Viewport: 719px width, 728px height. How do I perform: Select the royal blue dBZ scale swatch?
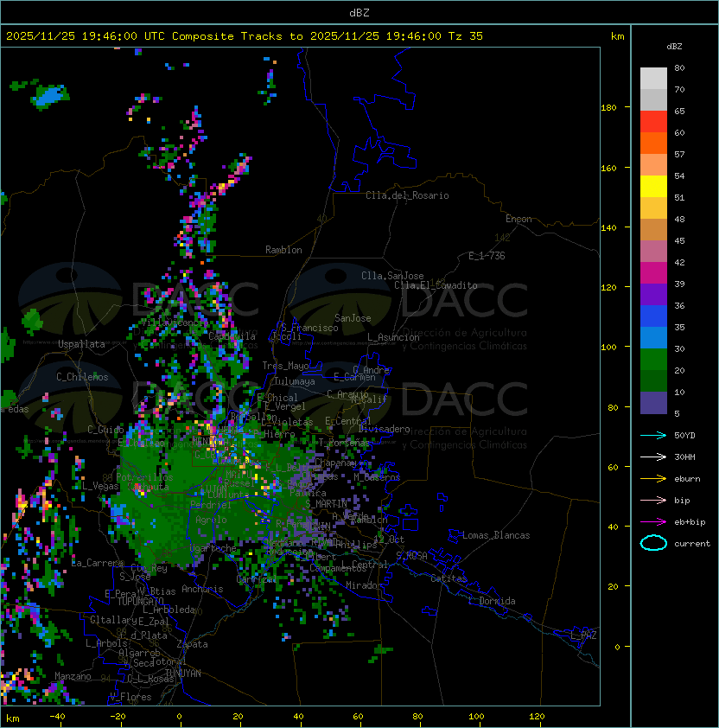coord(653,316)
